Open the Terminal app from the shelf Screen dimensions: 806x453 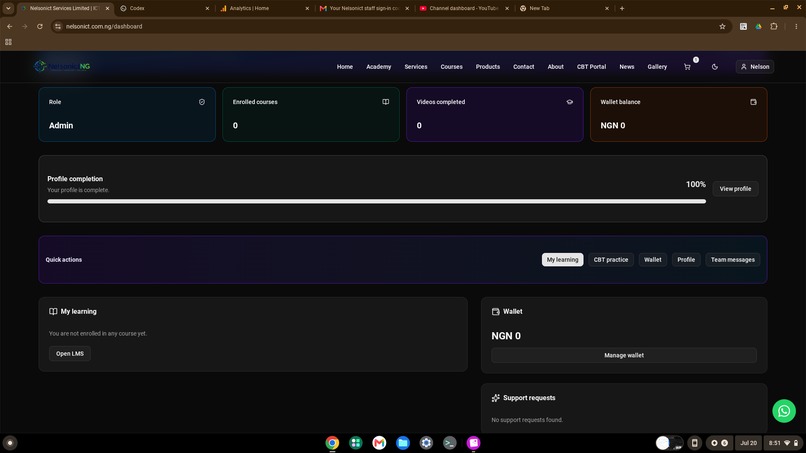(x=450, y=443)
